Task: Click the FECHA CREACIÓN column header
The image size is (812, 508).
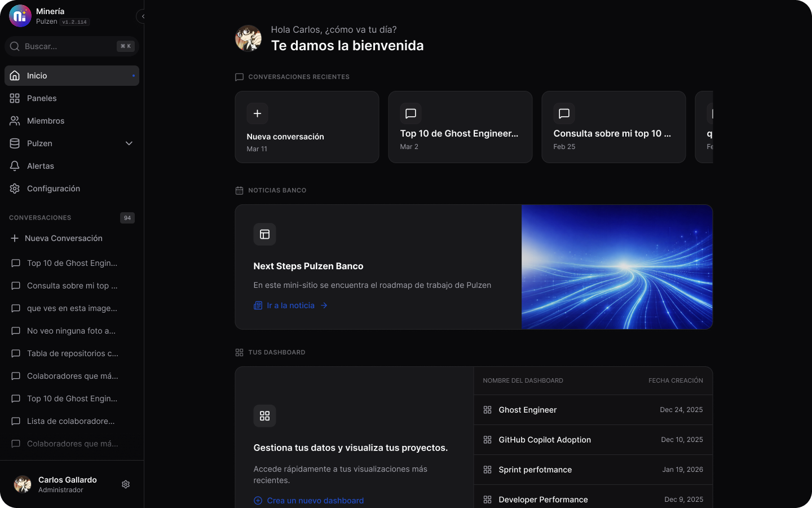Action: pyautogui.click(x=676, y=380)
